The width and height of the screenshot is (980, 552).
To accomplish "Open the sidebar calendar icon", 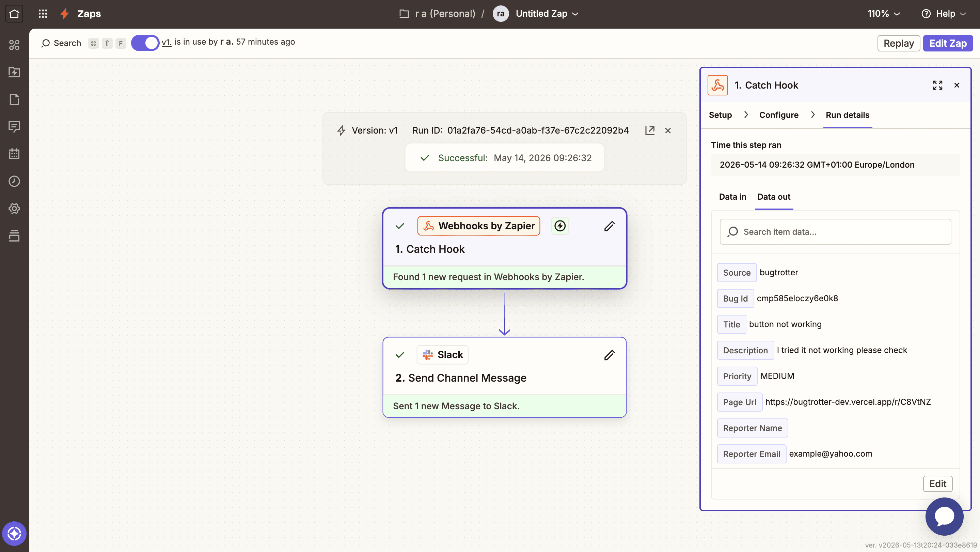I will 14,154.
